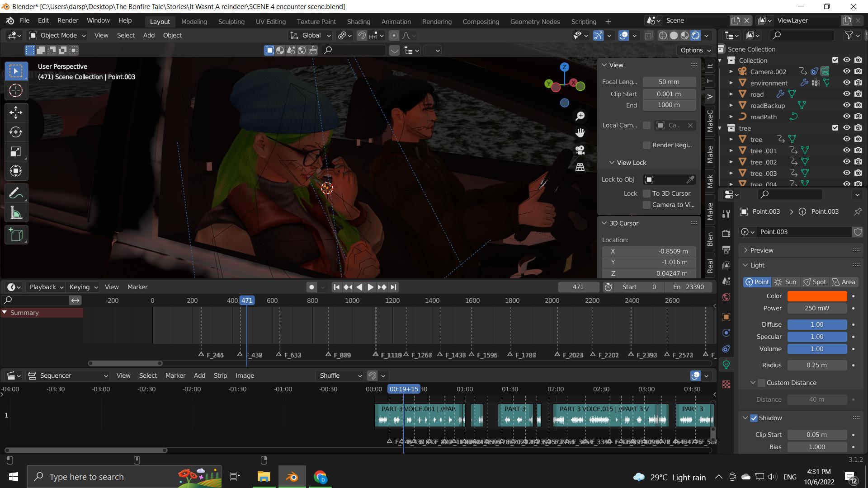Click on frame 471 input field
The height and width of the screenshot is (488, 868).
coord(578,286)
